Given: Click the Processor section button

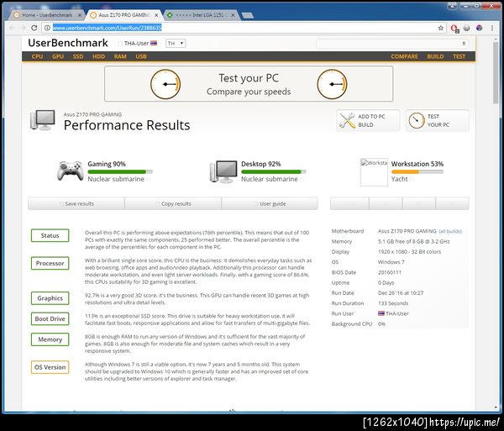Looking at the screenshot, I should coord(50,263).
